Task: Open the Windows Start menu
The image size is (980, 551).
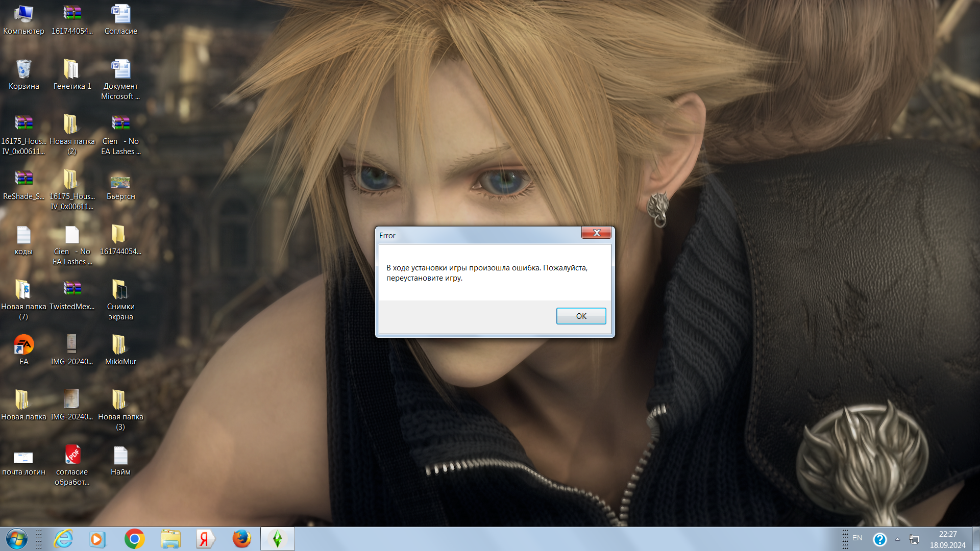Action: 16,539
